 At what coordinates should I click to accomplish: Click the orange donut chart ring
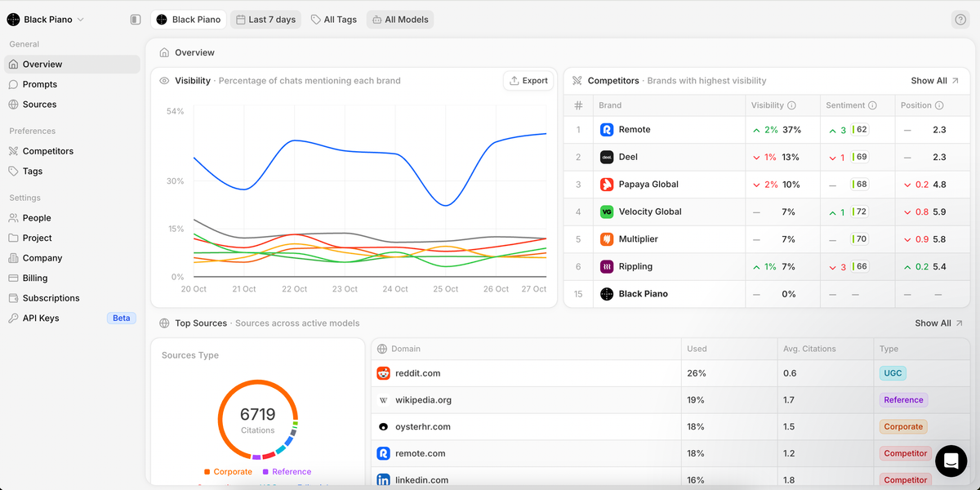coord(220,419)
